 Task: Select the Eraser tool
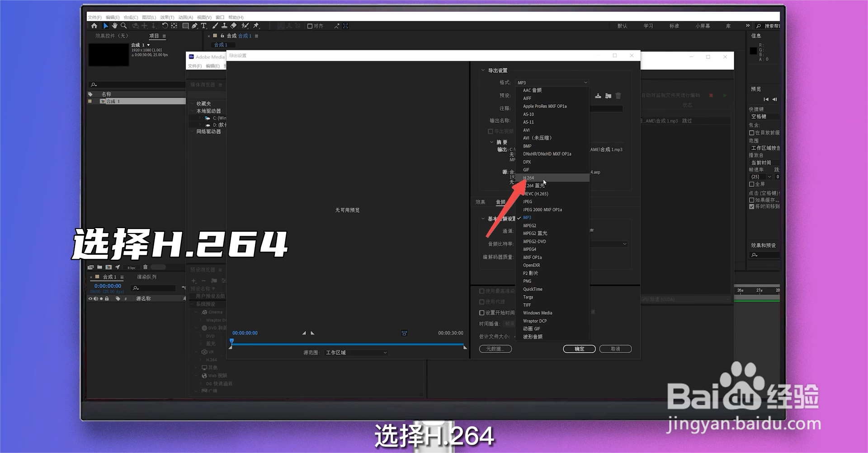tap(233, 26)
